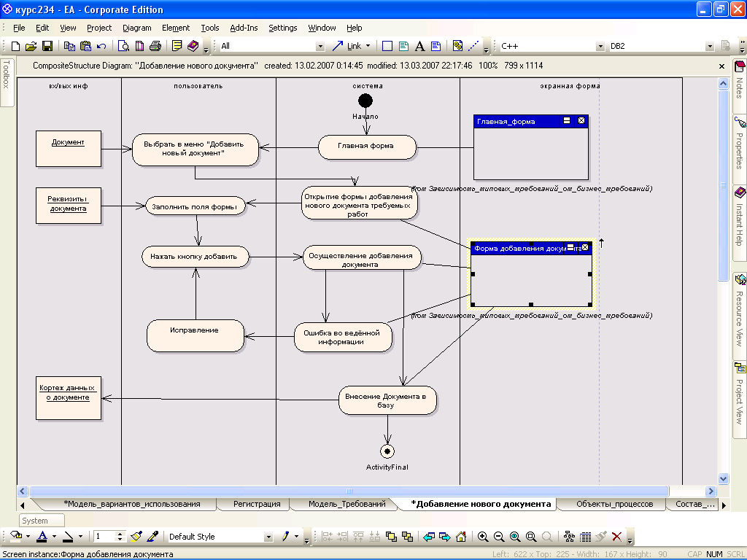Click the auto layout diagram icon

pyautogui.click(x=569, y=537)
